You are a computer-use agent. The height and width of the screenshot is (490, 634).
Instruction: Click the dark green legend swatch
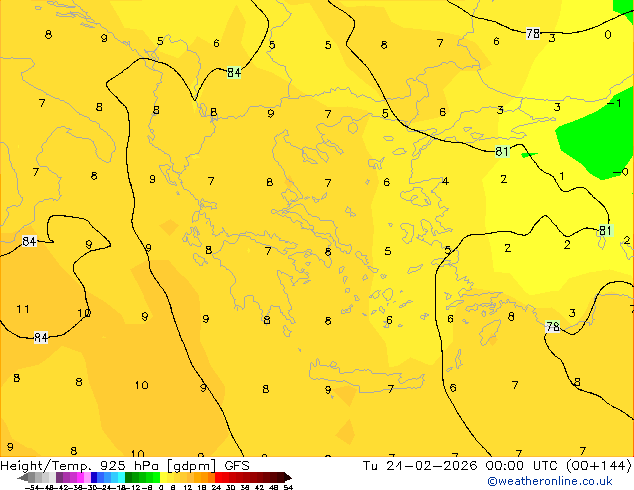pos(128,477)
